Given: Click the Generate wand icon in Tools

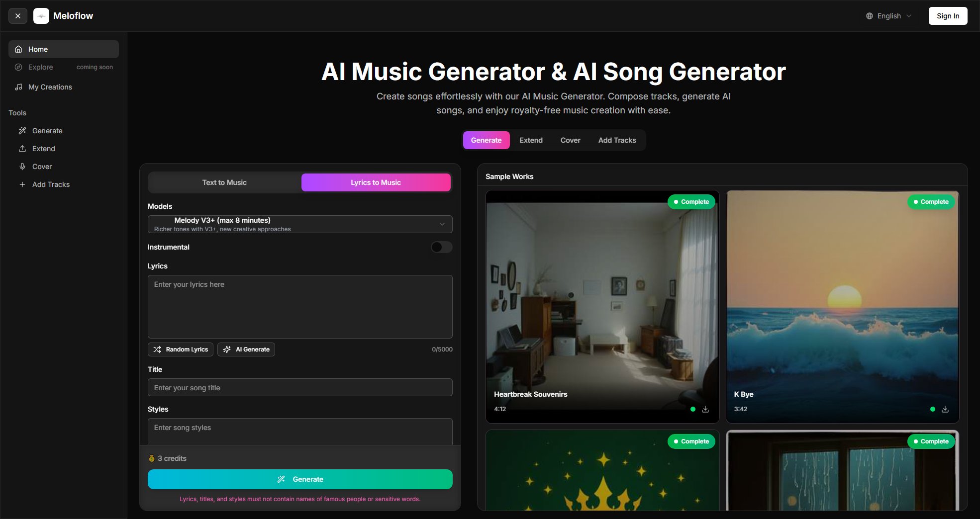Looking at the screenshot, I should [22, 131].
